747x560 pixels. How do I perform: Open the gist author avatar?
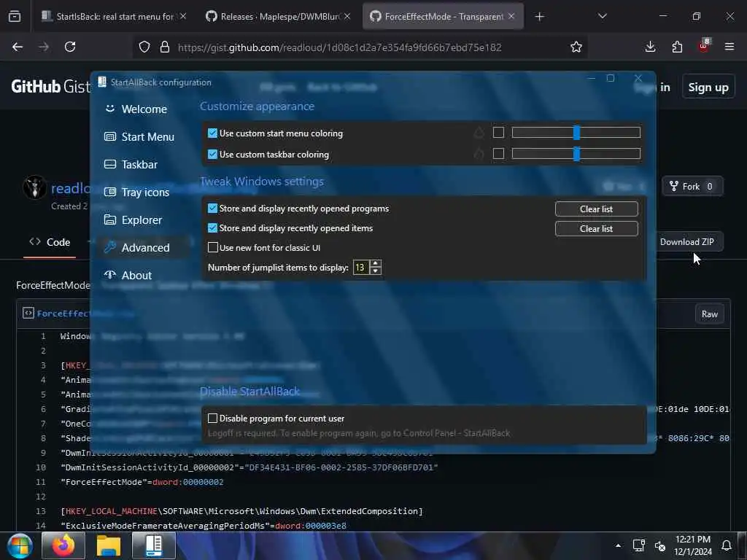point(34,187)
